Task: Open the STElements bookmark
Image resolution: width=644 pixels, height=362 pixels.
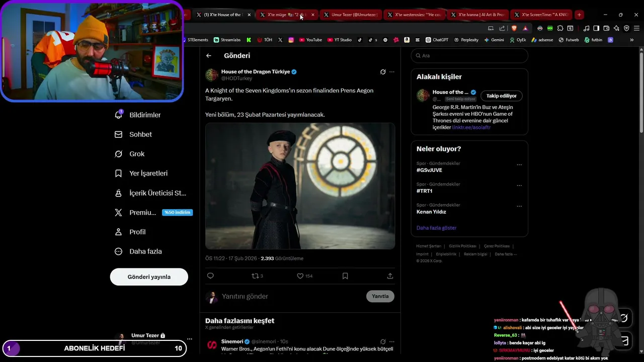Action: point(196,40)
